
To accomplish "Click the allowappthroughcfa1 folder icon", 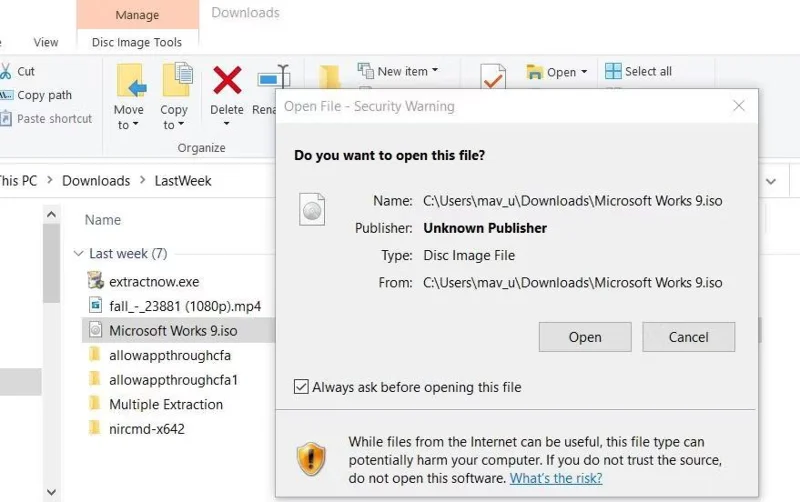I will [x=95, y=379].
